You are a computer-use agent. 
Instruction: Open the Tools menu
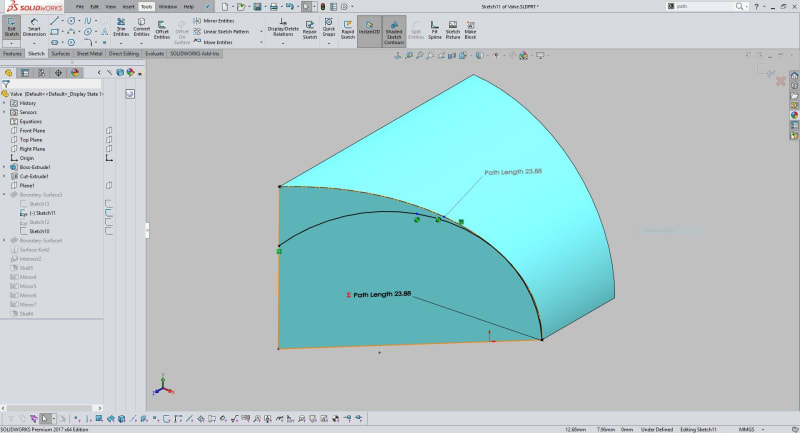(146, 7)
